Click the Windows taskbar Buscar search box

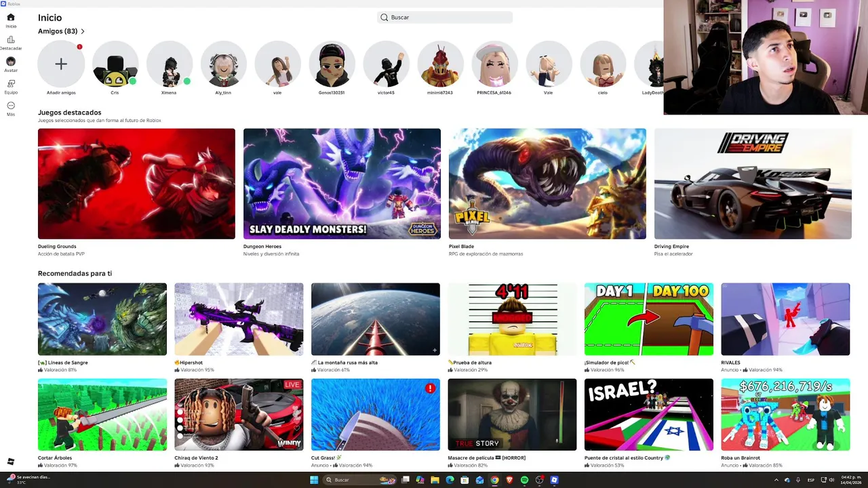361,480
